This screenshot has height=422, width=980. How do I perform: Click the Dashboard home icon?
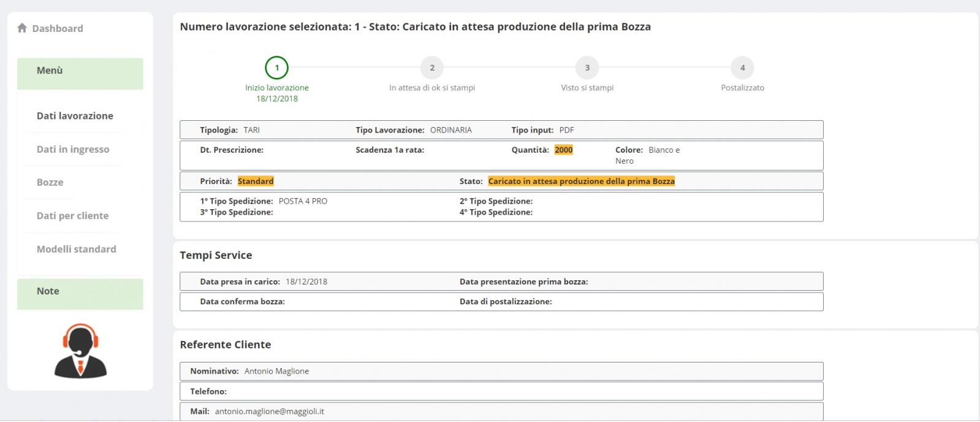click(x=22, y=28)
